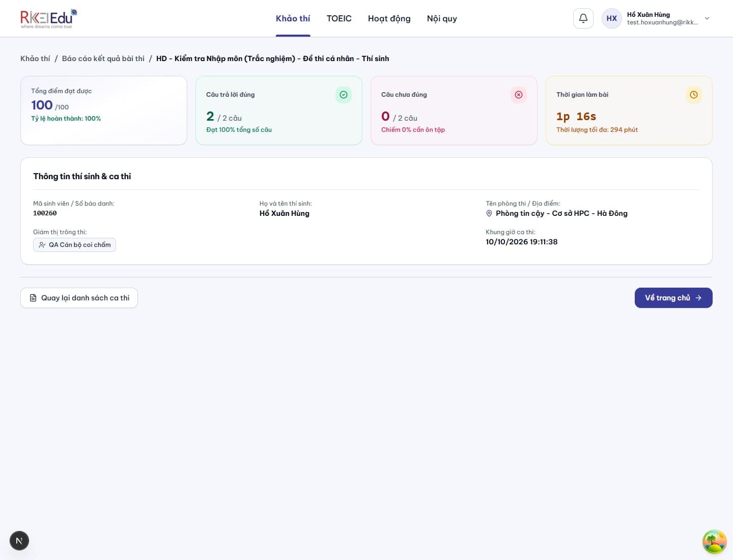
Task: Click Phòng tin cậy - Cơ sở HPC - Hà Đông
Action: tap(561, 213)
